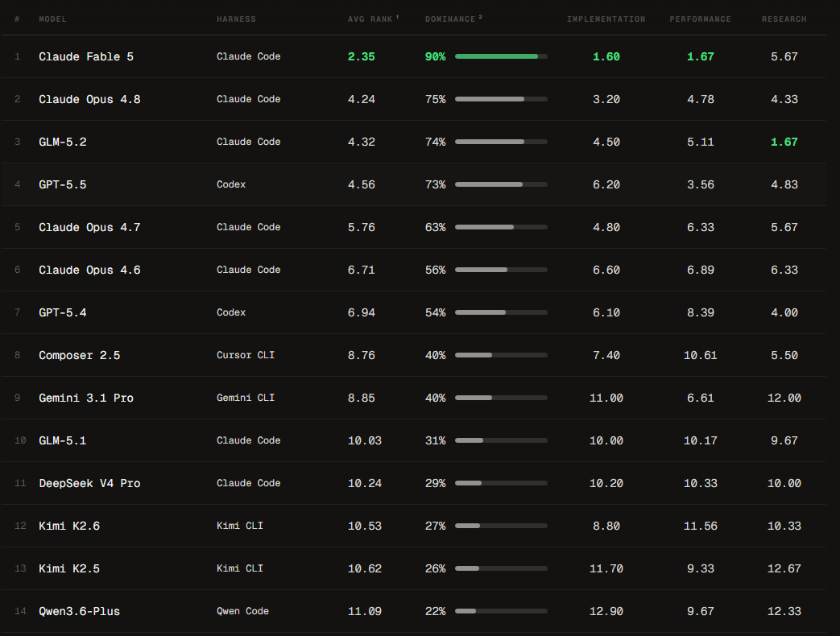Screen dimensions: 840x636
Task: Click the Qwen3.6-Plus dominance bar
Action: pos(501,611)
